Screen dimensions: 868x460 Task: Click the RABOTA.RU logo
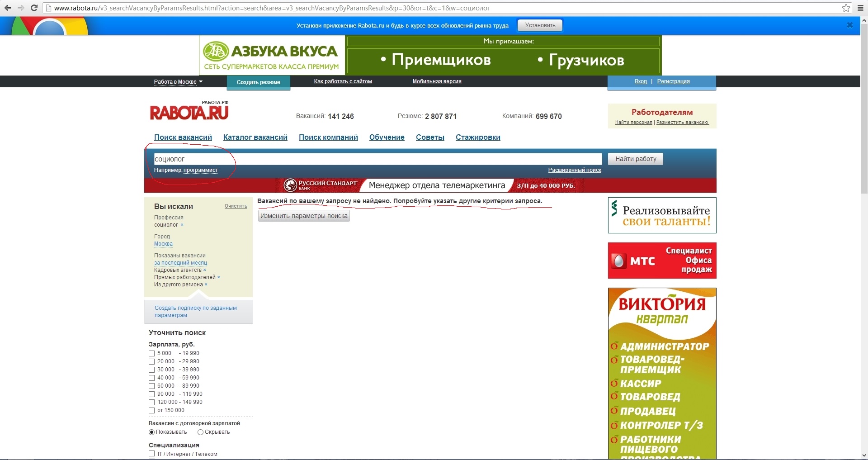(x=189, y=110)
